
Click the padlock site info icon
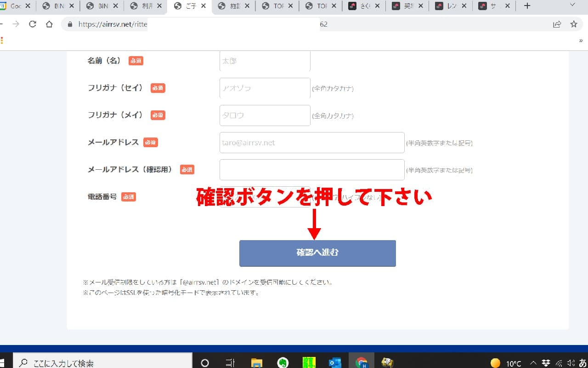click(70, 24)
